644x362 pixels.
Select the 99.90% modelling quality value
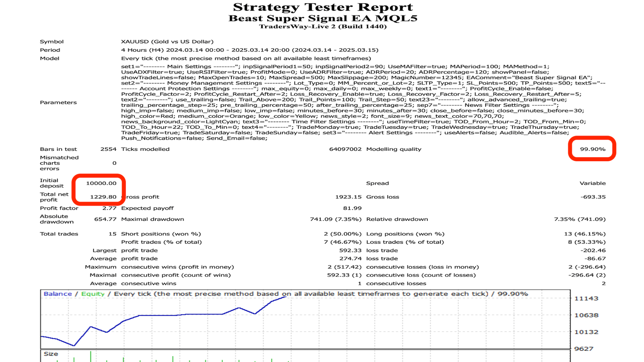tap(592, 149)
